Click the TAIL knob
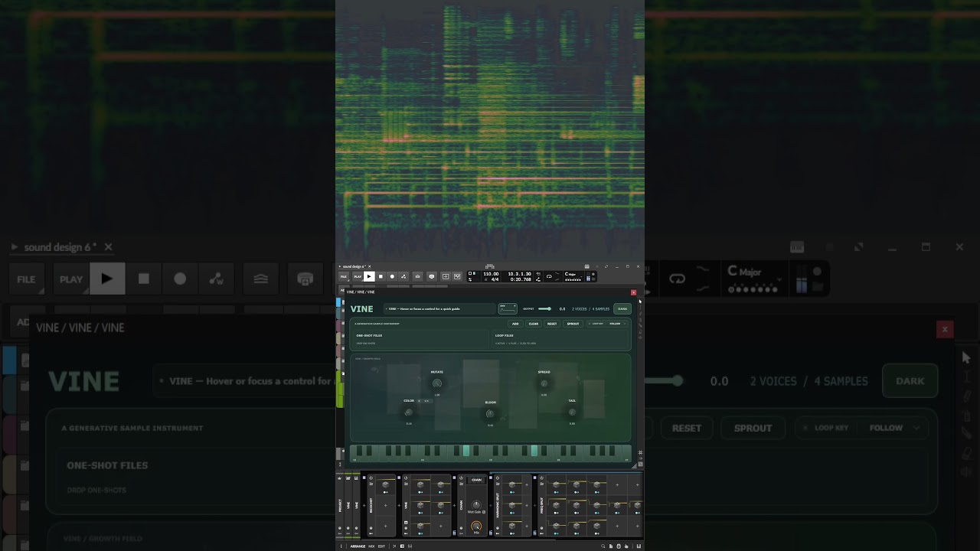The width and height of the screenshot is (980, 551). pyautogui.click(x=572, y=412)
